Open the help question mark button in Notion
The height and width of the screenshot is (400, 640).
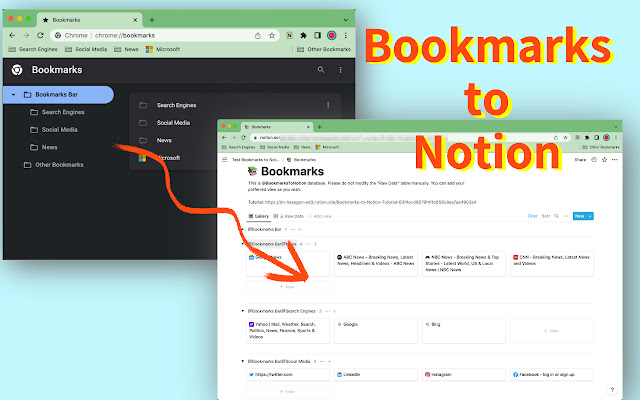tap(612, 389)
